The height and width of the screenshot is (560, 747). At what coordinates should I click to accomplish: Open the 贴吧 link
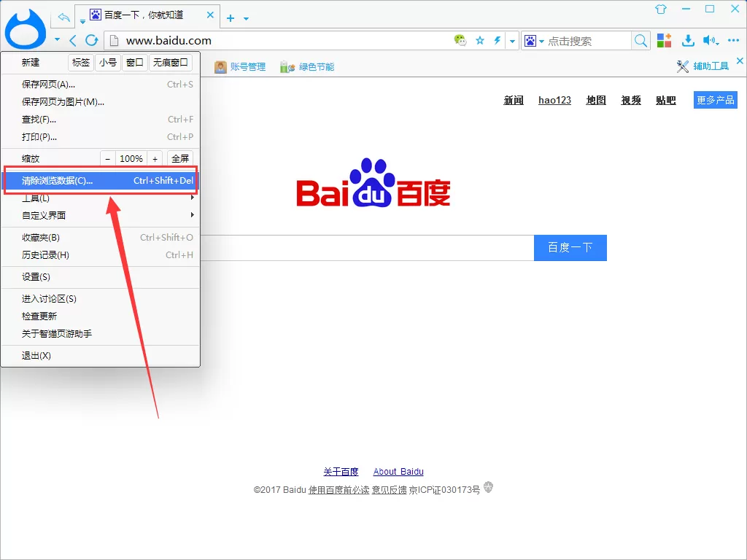665,100
